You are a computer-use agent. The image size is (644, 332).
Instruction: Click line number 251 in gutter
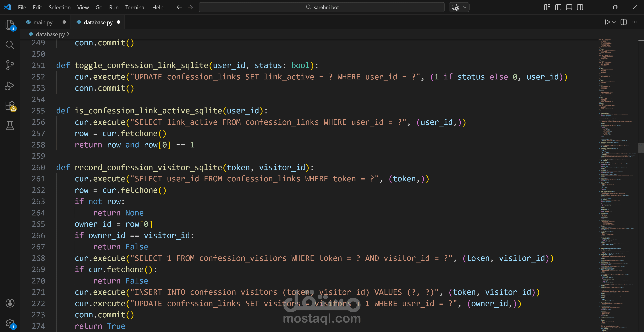point(38,65)
